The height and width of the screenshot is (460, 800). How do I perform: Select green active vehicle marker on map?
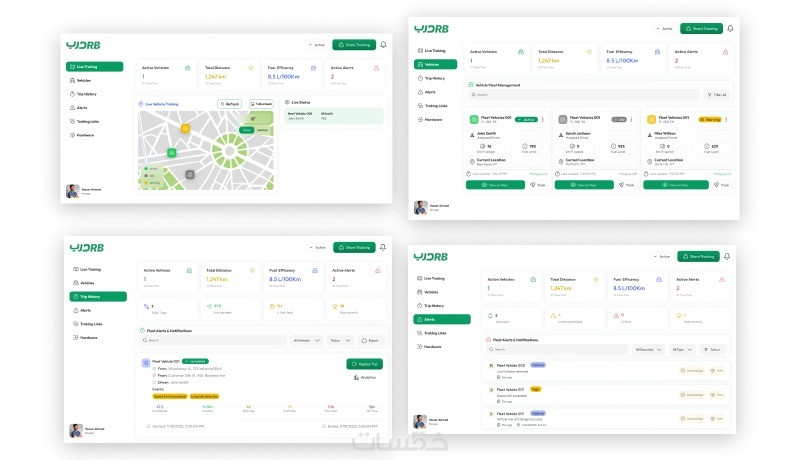pos(172,152)
